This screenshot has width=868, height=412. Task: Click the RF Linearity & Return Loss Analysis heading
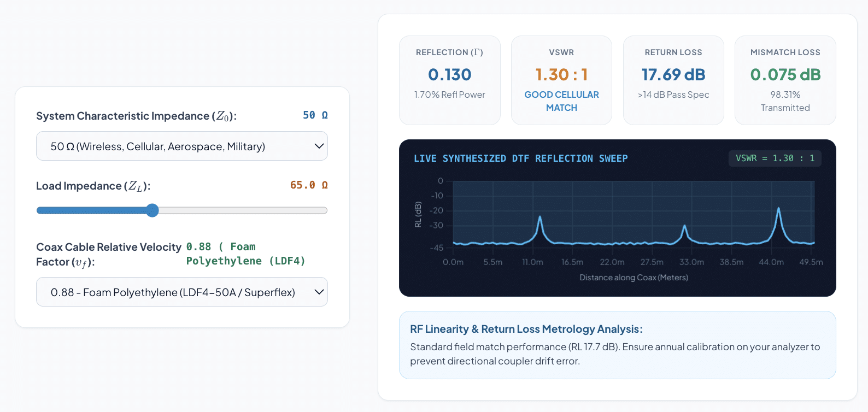(x=526, y=329)
